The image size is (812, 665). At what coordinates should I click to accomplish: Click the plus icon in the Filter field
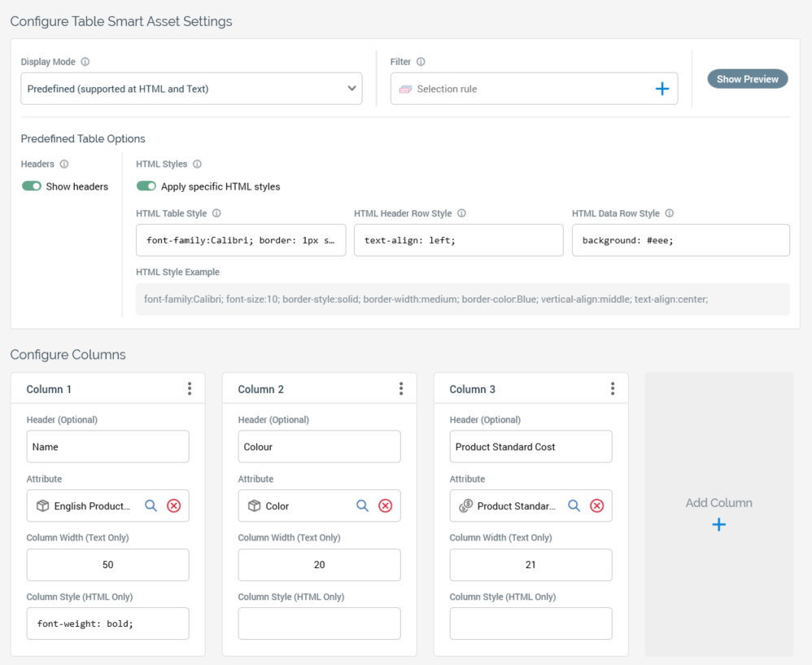click(x=661, y=89)
